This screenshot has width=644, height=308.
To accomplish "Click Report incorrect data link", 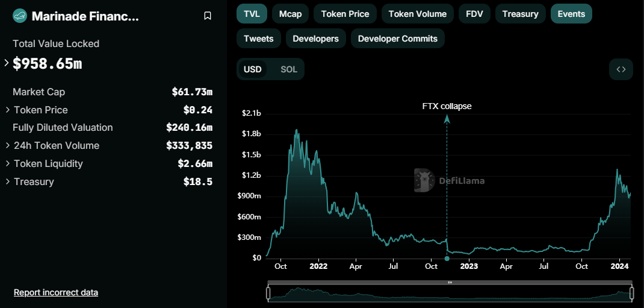I will [56, 292].
